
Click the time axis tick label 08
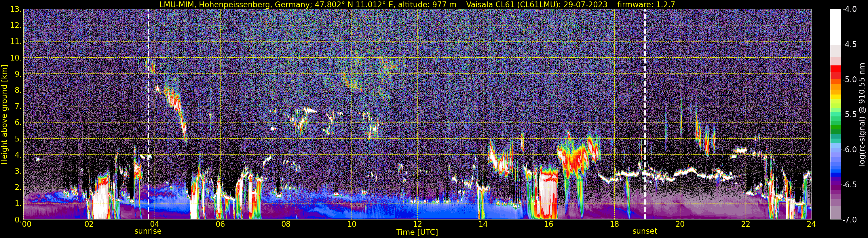coord(286,224)
